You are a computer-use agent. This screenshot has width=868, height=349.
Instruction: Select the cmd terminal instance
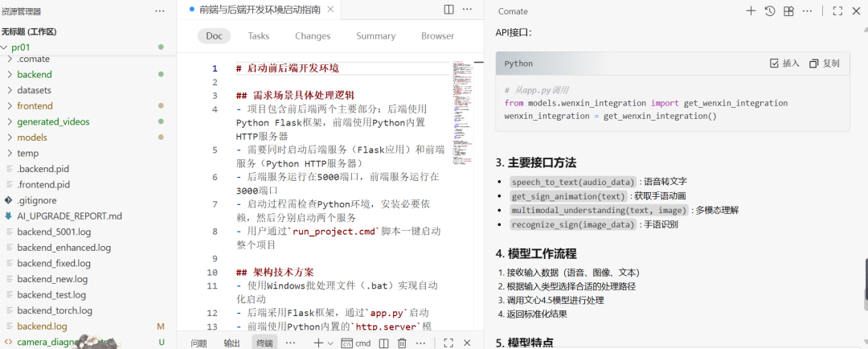click(356, 343)
